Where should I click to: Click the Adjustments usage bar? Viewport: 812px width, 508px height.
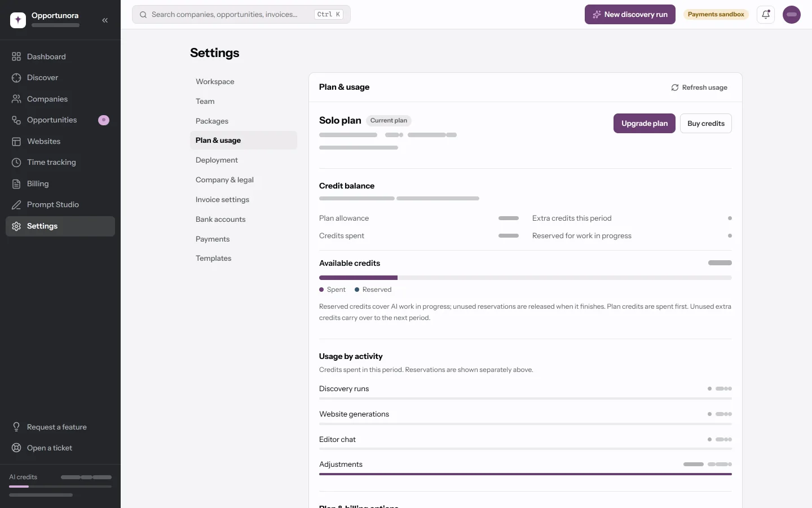pos(526,474)
